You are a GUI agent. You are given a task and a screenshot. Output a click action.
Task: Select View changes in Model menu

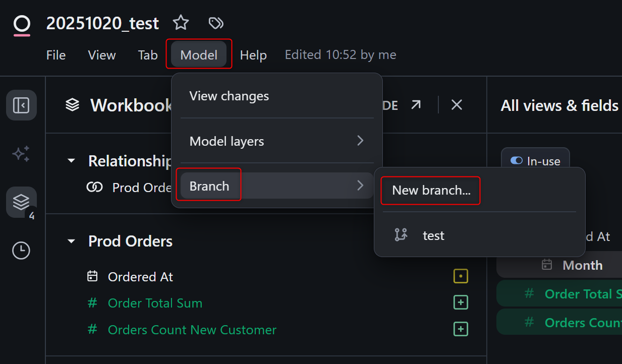[229, 96]
